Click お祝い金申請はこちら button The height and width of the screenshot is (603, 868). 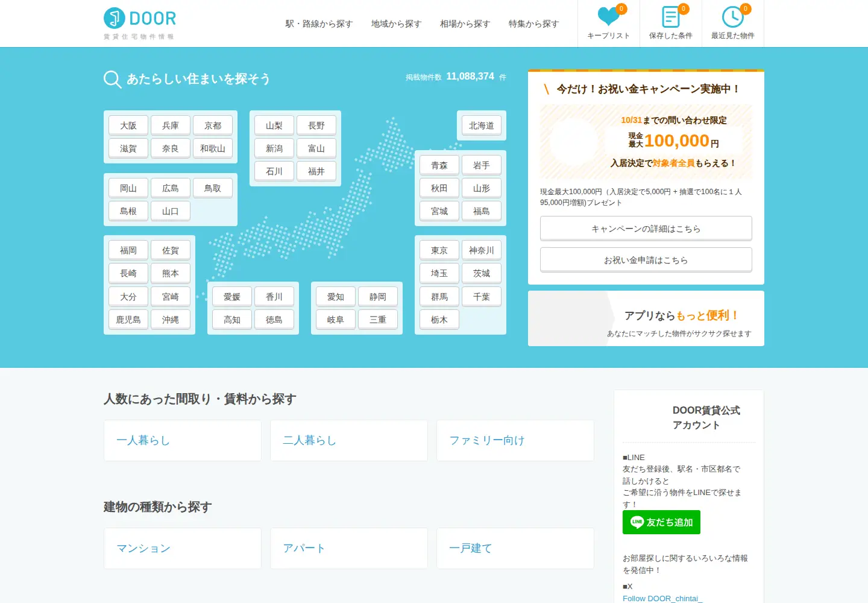pos(646,260)
